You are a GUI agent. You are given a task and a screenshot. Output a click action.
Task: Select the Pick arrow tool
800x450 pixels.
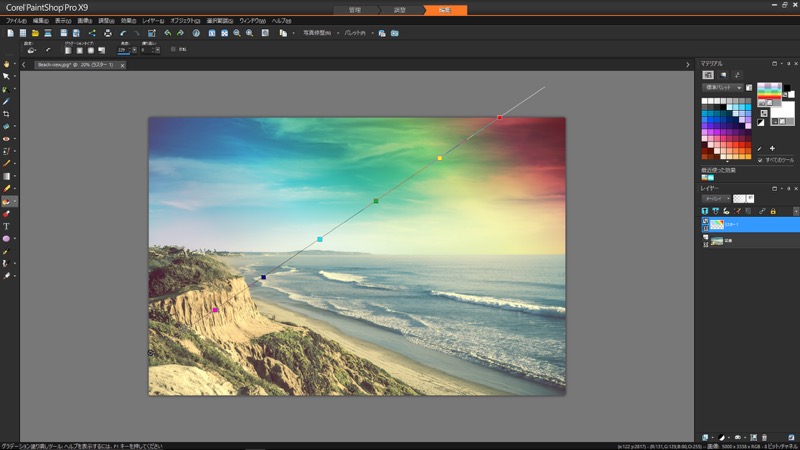tap(6, 76)
